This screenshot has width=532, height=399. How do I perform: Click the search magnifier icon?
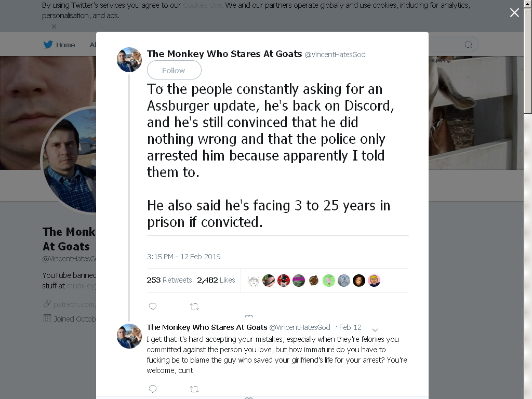(x=469, y=45)
